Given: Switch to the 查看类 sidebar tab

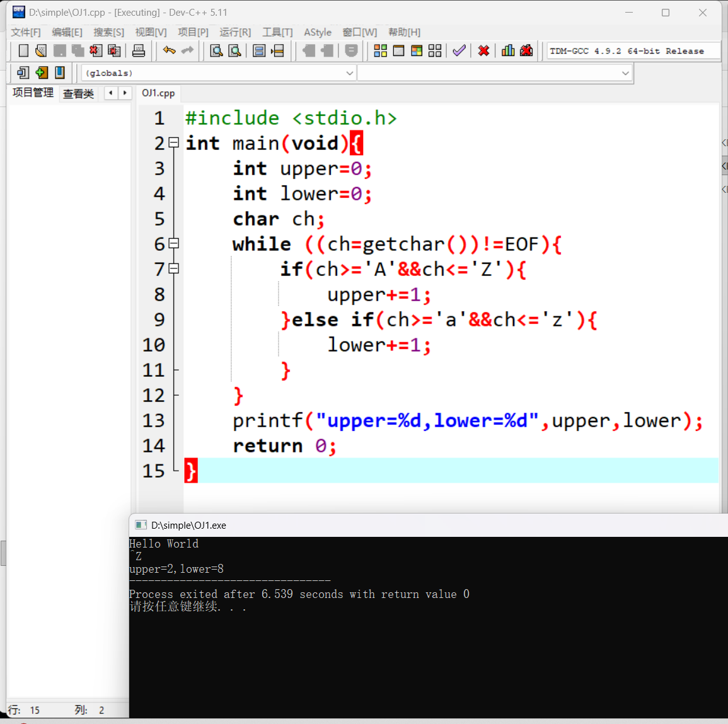Looking at the screenshot, I should 78,93.
